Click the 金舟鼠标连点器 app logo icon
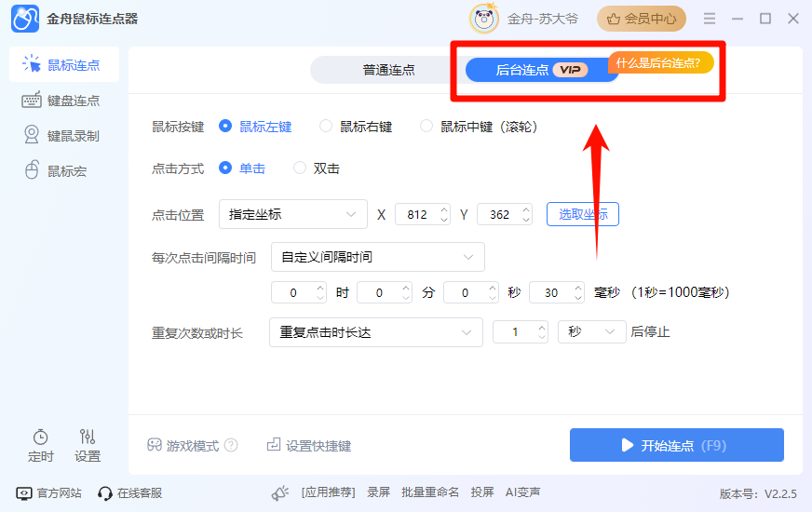Screen dimensions: 812x512 25,20
